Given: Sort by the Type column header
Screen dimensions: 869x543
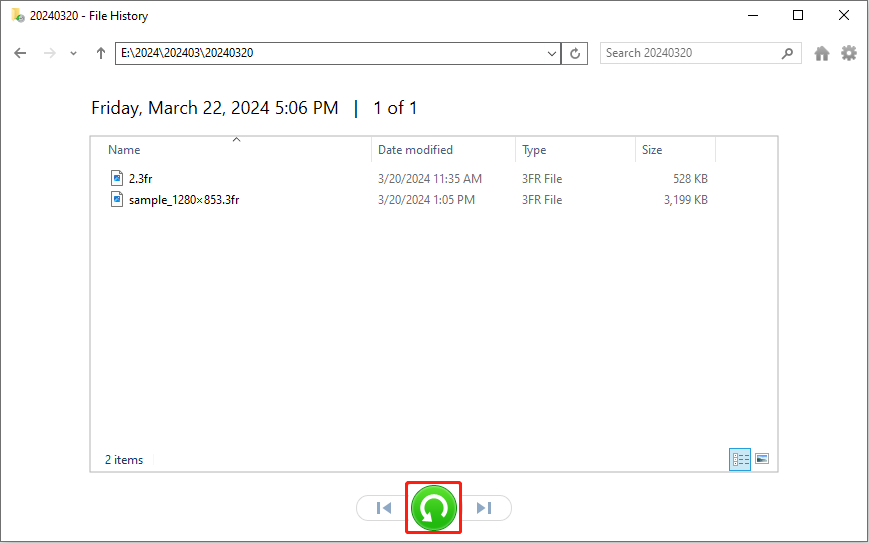Looking at the screenshot, I should (x=575, y=150).
